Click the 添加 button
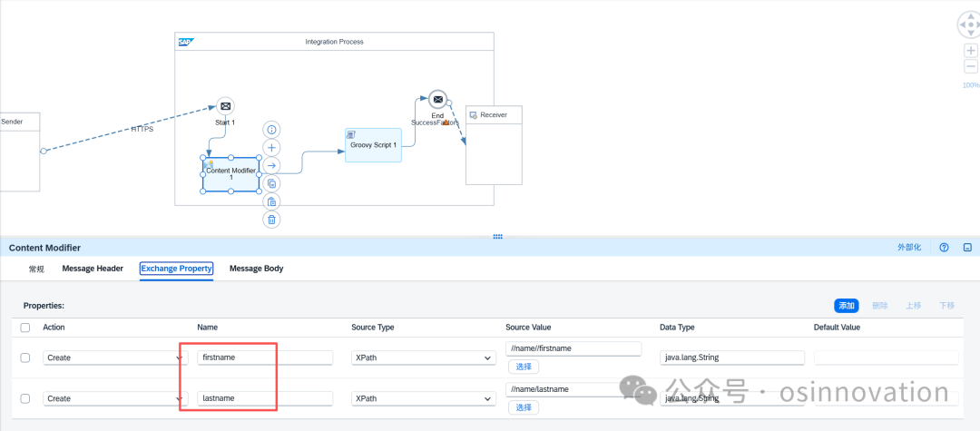 click(847, 306)
